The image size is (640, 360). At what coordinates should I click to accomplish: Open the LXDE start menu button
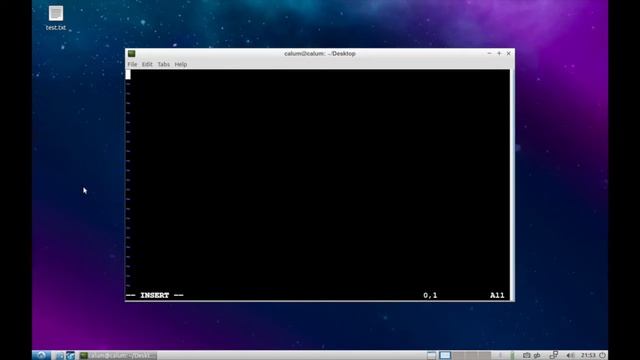click(x=41, y=356)
